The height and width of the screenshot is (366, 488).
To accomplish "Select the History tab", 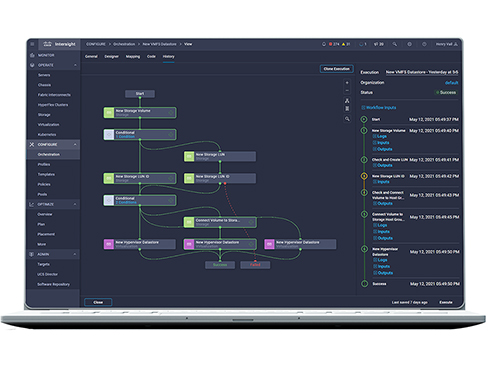I will 169,56.
